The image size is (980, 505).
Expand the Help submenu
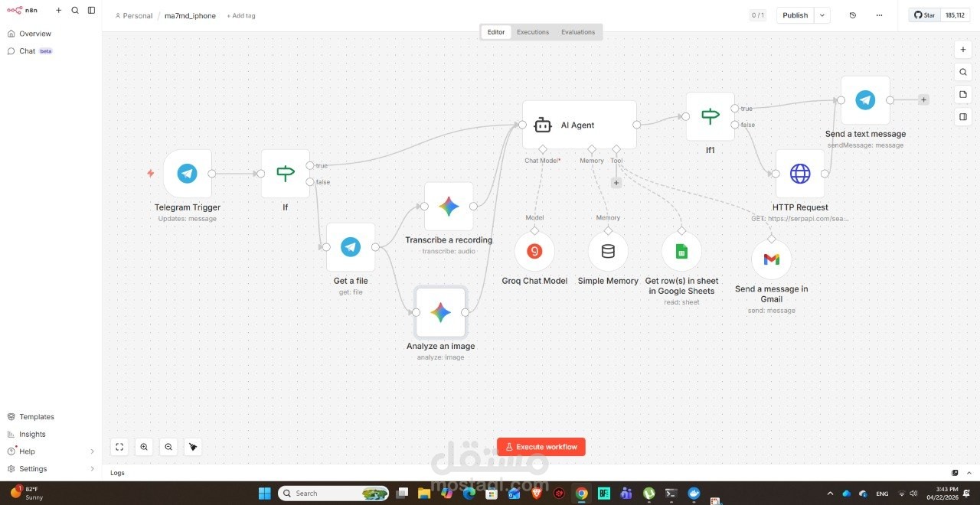point(93,451)
